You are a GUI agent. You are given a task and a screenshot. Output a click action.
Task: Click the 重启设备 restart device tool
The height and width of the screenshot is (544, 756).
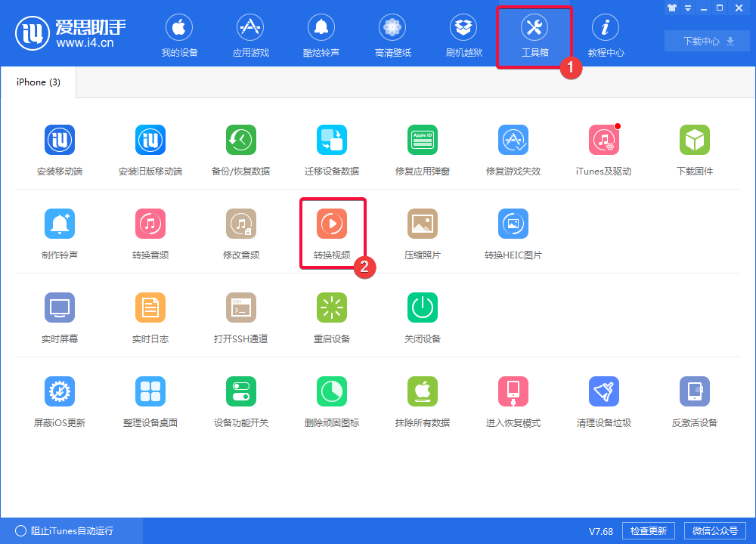332,316
